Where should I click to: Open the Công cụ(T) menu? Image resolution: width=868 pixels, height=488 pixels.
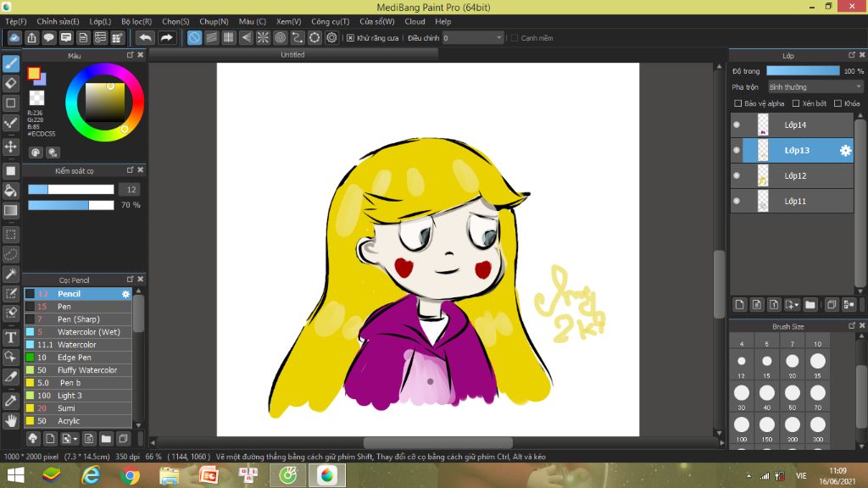(x=331, y=21)
